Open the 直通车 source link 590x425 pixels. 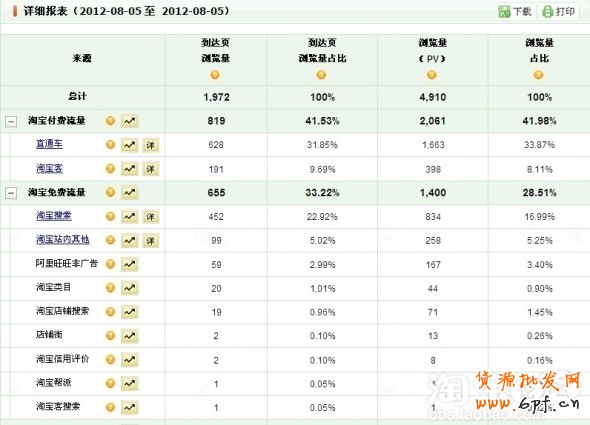(49, 144)
